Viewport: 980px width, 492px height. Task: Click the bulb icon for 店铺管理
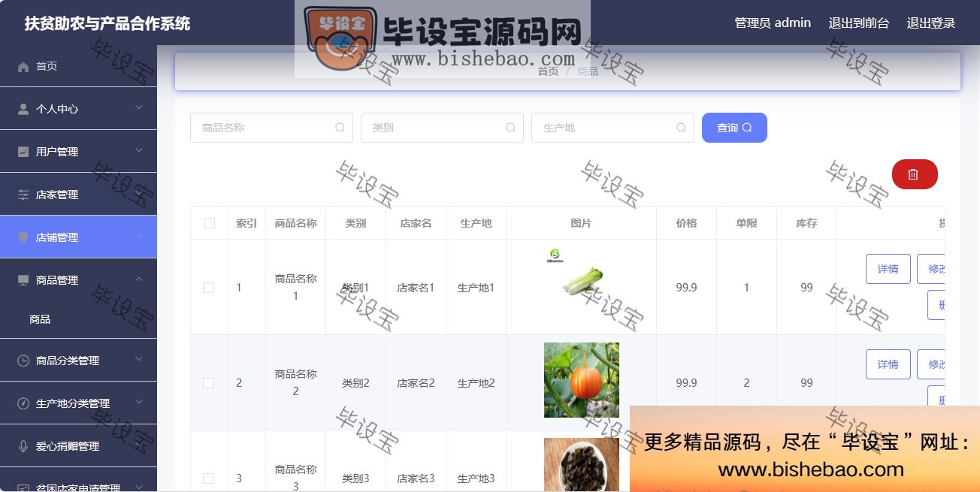[x=23, y=237]
